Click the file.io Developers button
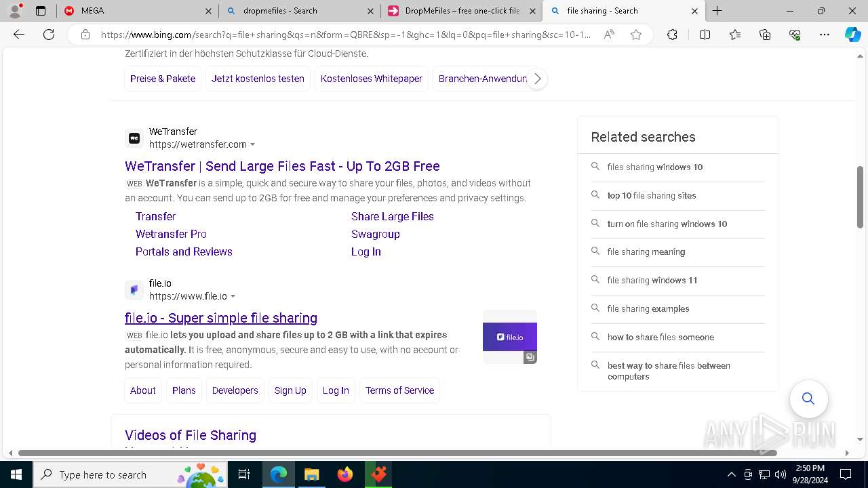Image resolution: width=868 pixels, height=488 pixels. pos(235,390)
